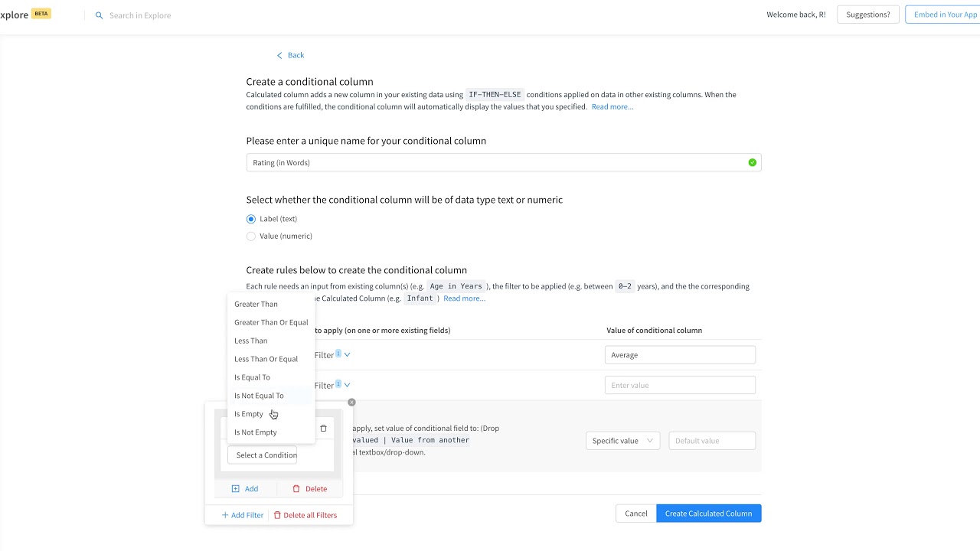Click the trash icon in the filter card
Viewport: 980px width, 551px height.
[x=323, y=429]
